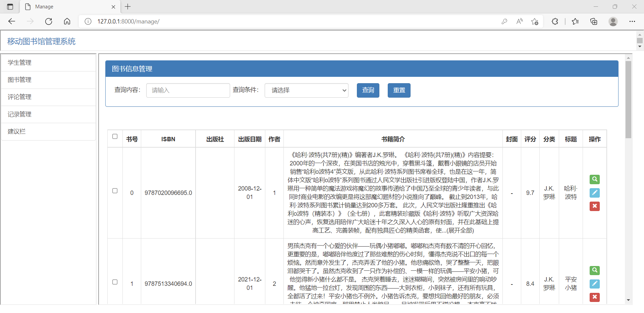Open the 查询条件 dropdown

[307, 90]
